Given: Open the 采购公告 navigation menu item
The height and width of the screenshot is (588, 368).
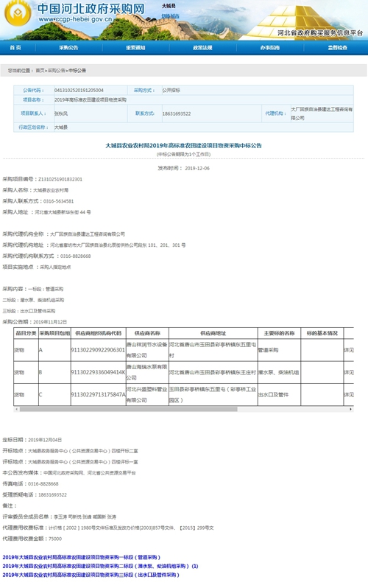Looking at the screenshot, I should [68, 48].
